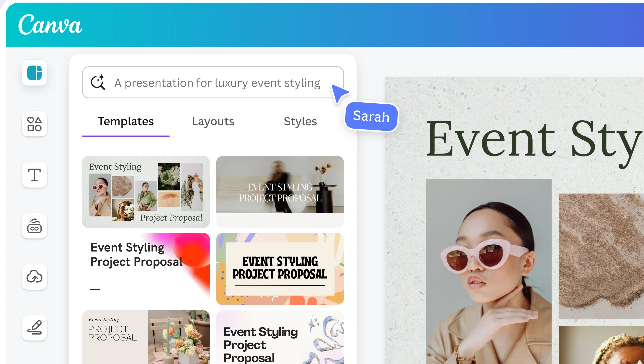Click the Sarah collaborator label
The image size is (644, 364).
pyautogui.click(x=371, y=116)
